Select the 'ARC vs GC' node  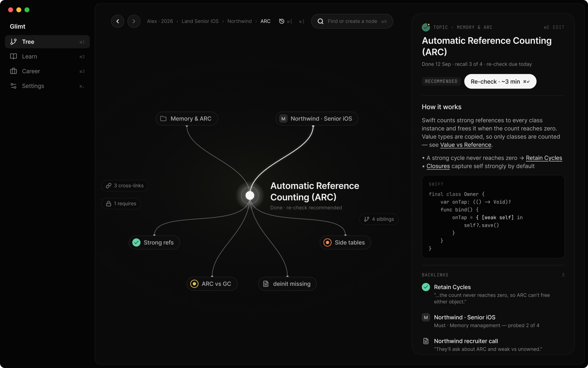pyautogui.click(x=212, y=284)
